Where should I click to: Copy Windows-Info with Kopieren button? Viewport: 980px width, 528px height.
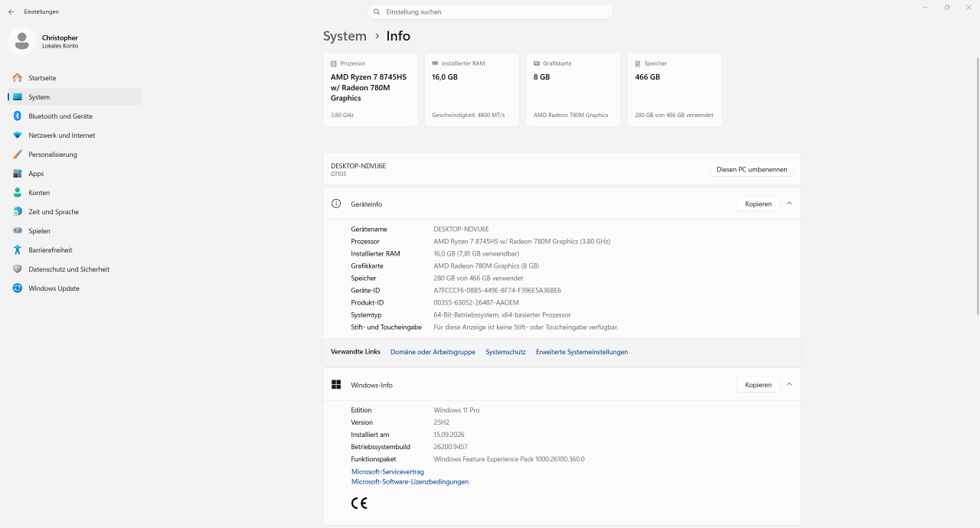pyautogui.click(x=758, y=385)
